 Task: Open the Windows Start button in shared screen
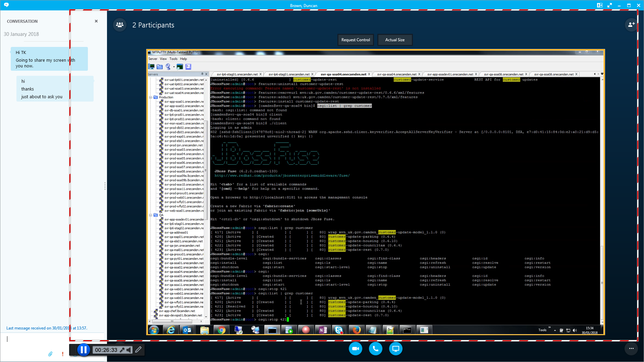154,330
